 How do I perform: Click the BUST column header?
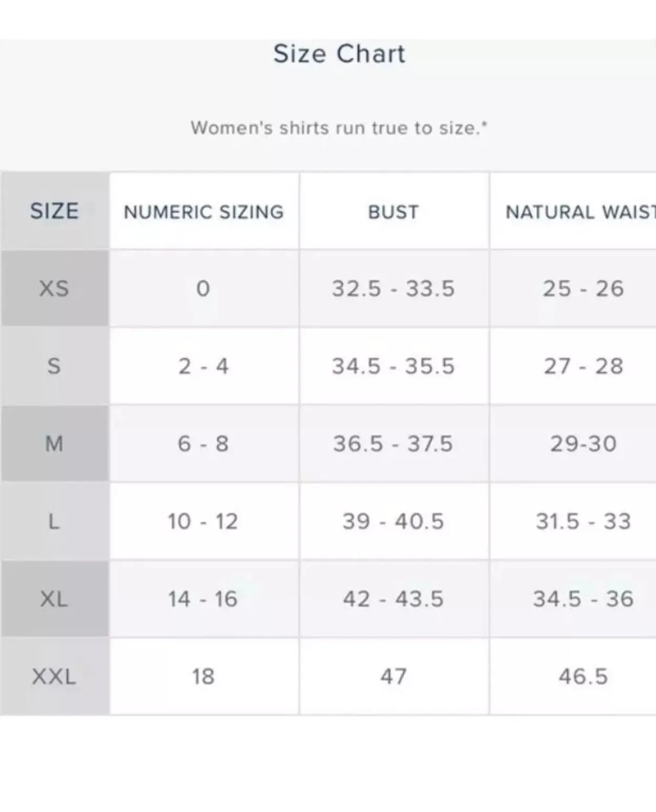[x=394, y=211]
